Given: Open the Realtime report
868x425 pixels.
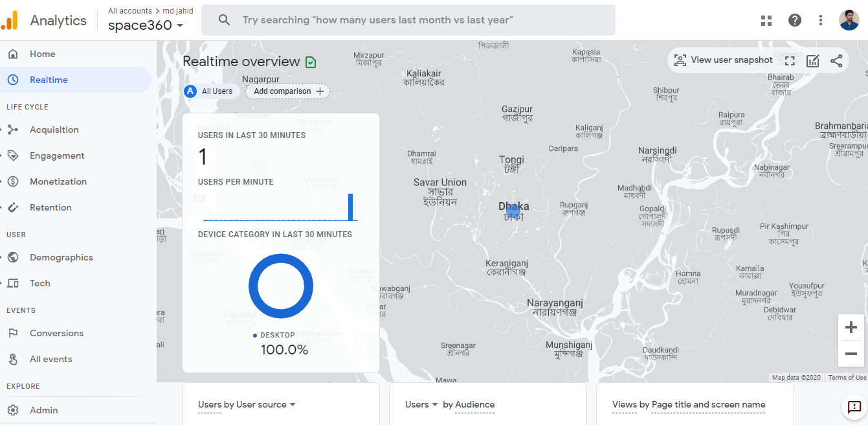Looking at the screenshot, I should click(49, 80).
